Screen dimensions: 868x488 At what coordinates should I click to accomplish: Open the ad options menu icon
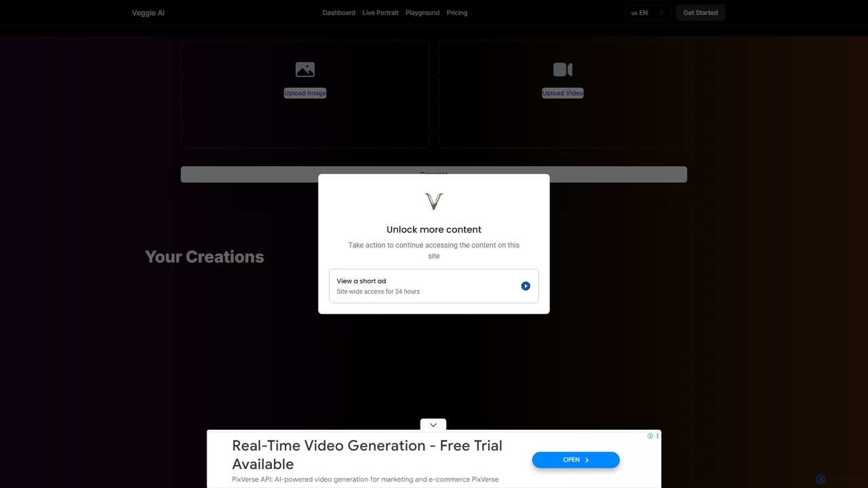point(657,436)
